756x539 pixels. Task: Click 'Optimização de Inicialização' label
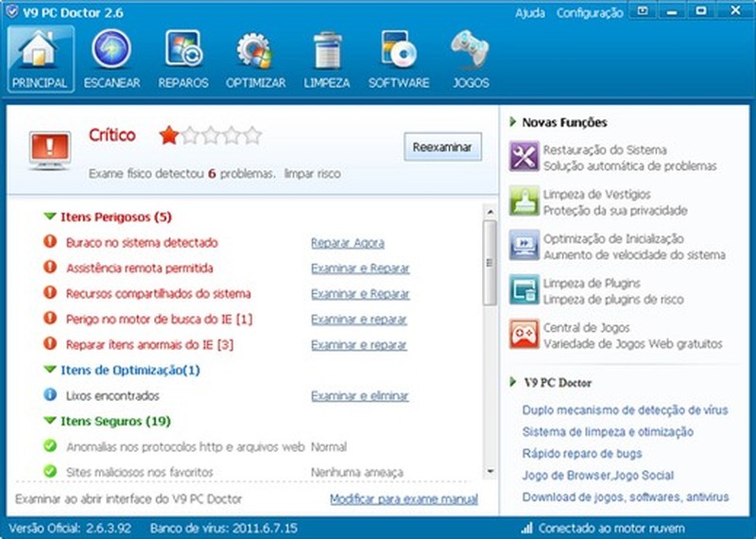pos(613,238)
